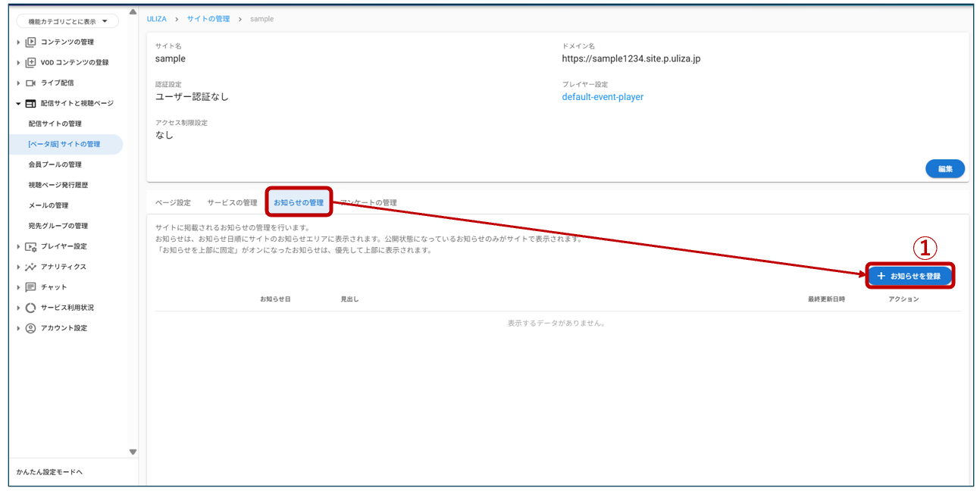Select 会員プールの管理 in sidebar

click(55, 165)
